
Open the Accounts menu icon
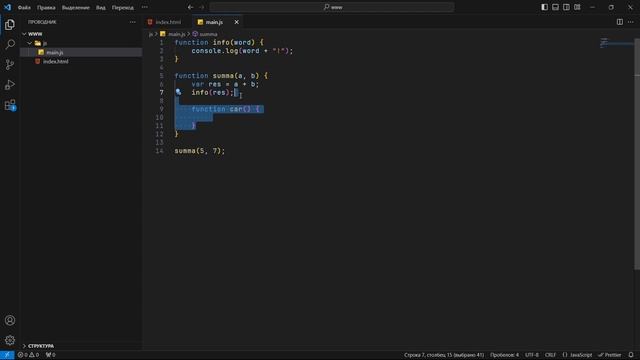click(x=10, y=320)
